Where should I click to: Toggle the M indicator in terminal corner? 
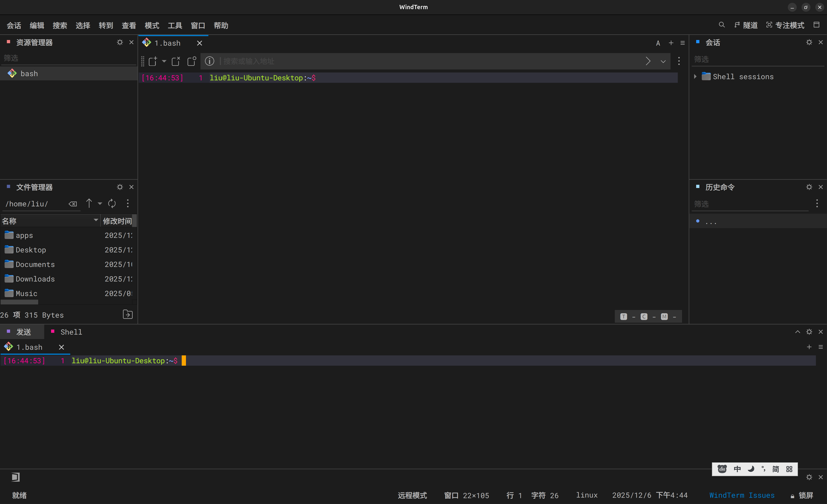pyautogui.click(x=664, y=316)
